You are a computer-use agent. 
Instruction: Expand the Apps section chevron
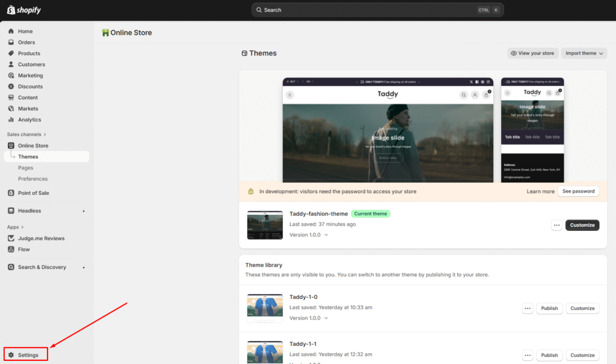pos(22,227)
